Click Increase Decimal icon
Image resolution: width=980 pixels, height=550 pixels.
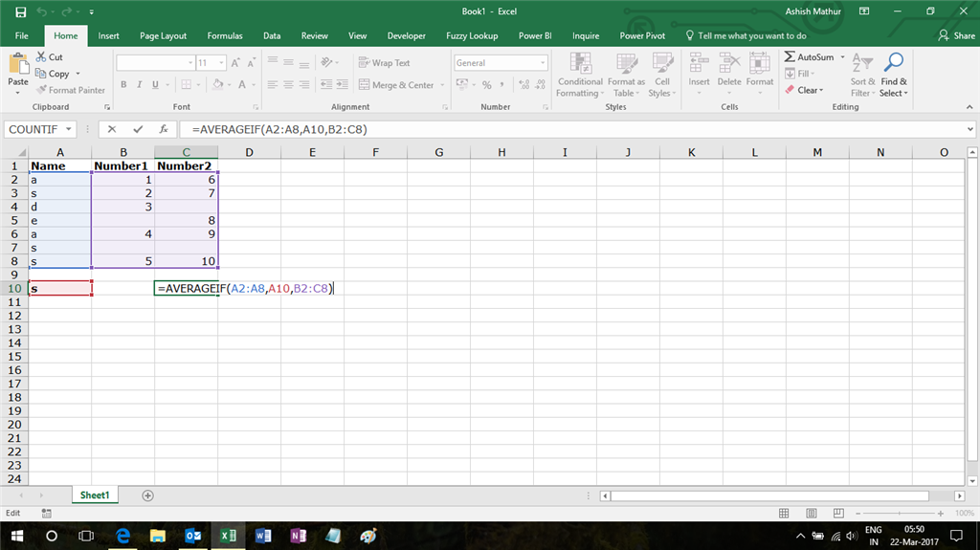pos(524,85)
